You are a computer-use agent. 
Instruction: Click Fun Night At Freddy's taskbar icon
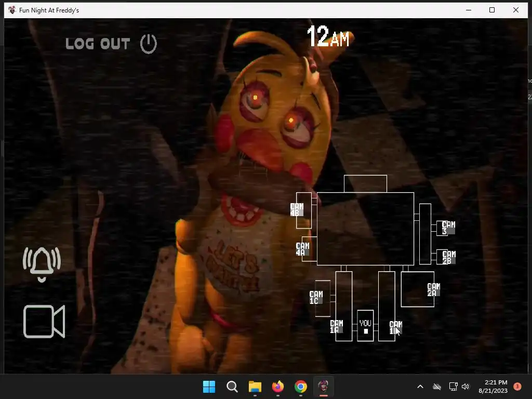(x=323, y=387)
